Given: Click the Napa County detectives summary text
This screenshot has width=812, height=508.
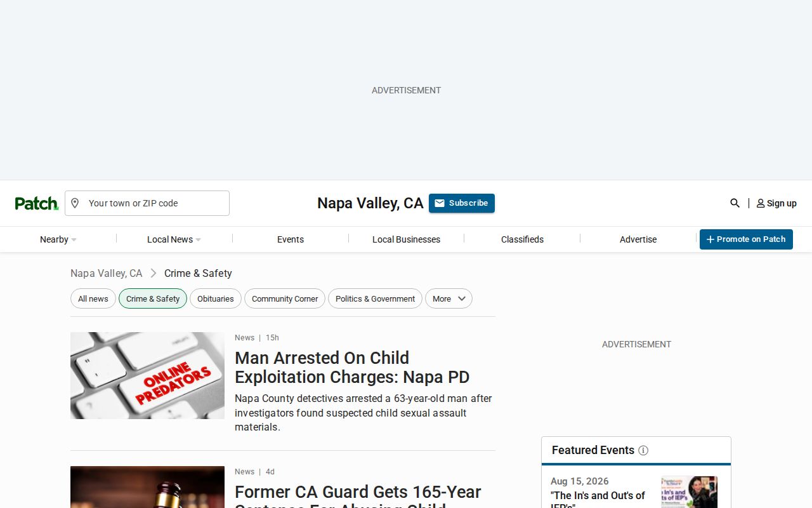Looking at the screenshot, I should (x=363, y=413).
